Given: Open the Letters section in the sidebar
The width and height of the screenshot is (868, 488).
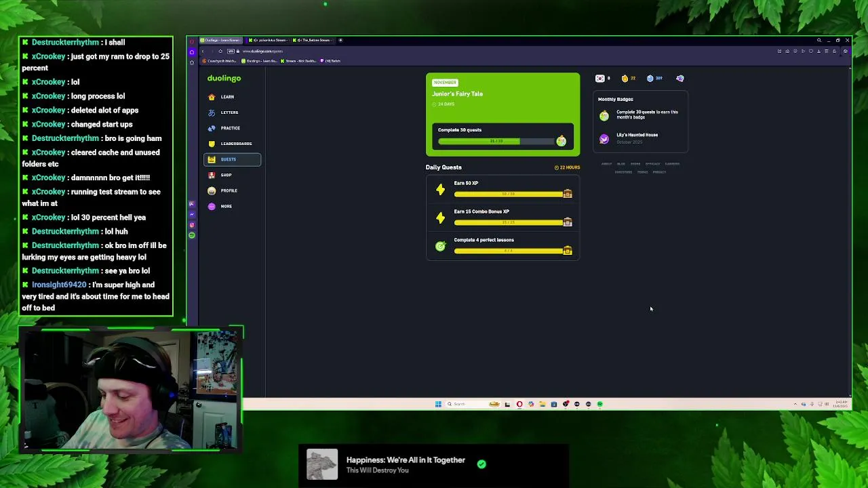Looking at the screenshot, I should coord(232,113).
